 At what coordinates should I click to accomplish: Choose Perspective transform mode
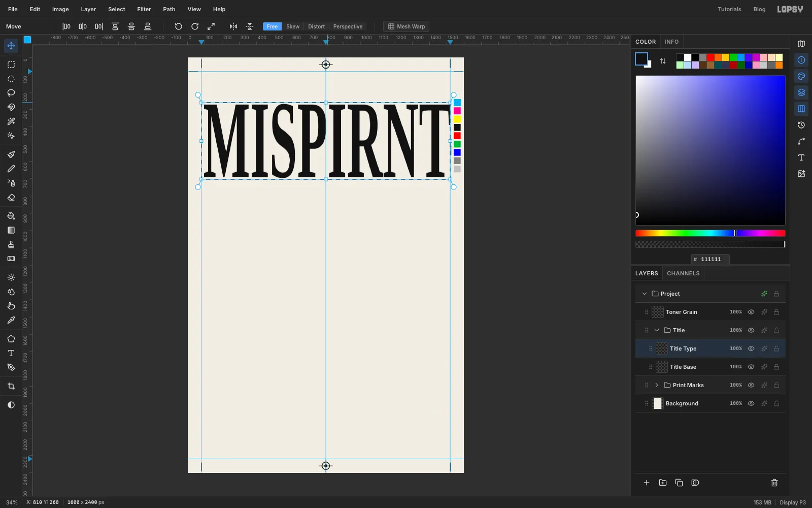348,26
